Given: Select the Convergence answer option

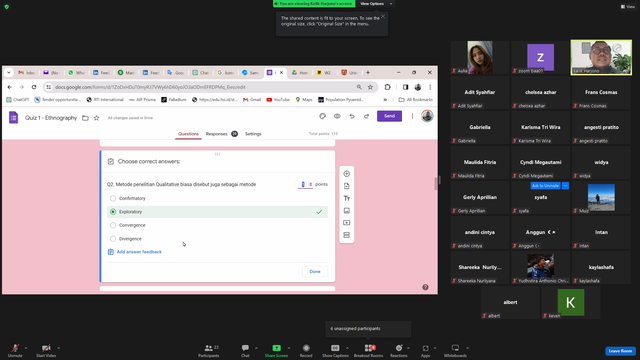Looking at the screenshot, I should click(x=113, y=225).
